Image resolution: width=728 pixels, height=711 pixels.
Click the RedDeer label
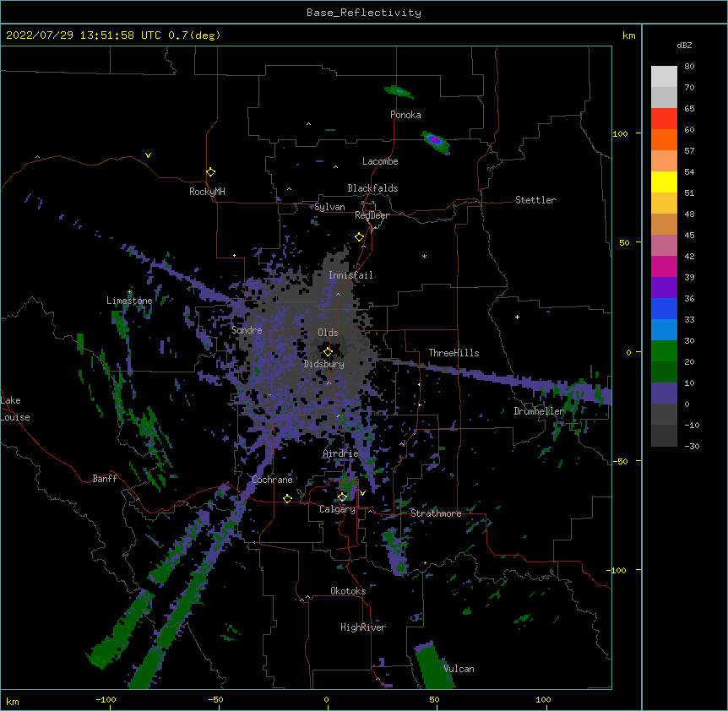tap(372, 215)
